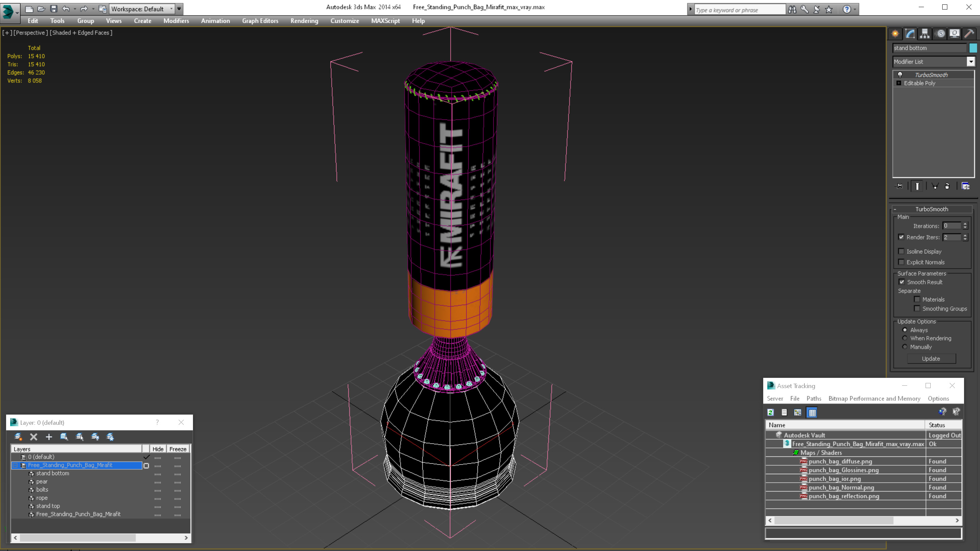This screenshot has width=980, height=551.
Task: Enable Separate by Materials checkbox
Action: (917, 299)
